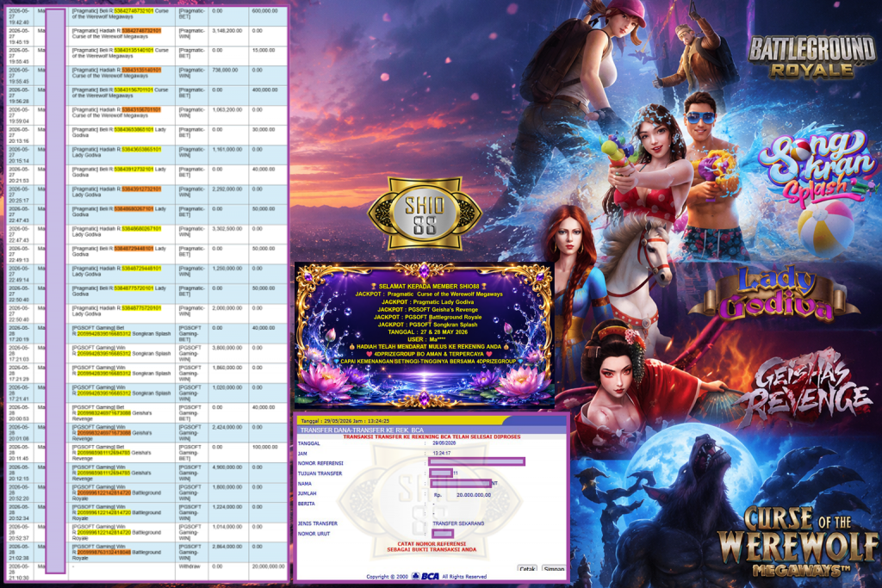Click the 738,000.00 win amount
882x588 pixels.
225,71
